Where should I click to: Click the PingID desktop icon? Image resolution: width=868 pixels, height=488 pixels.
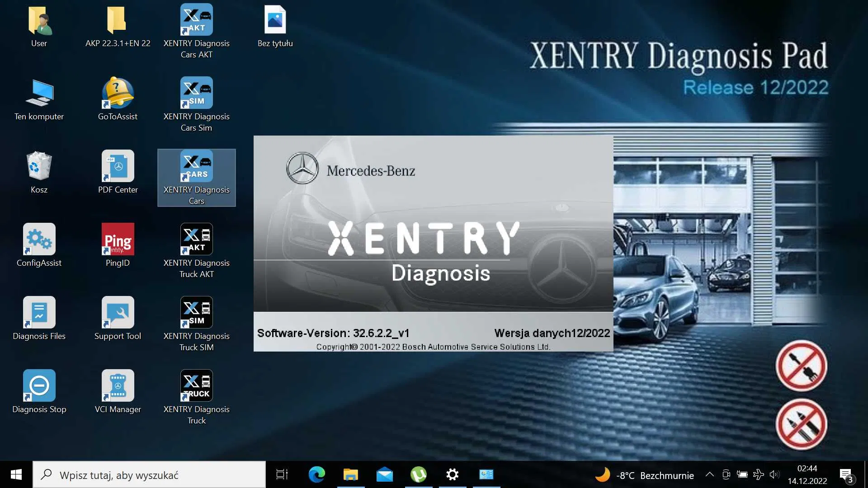click(x=118, y=239)
